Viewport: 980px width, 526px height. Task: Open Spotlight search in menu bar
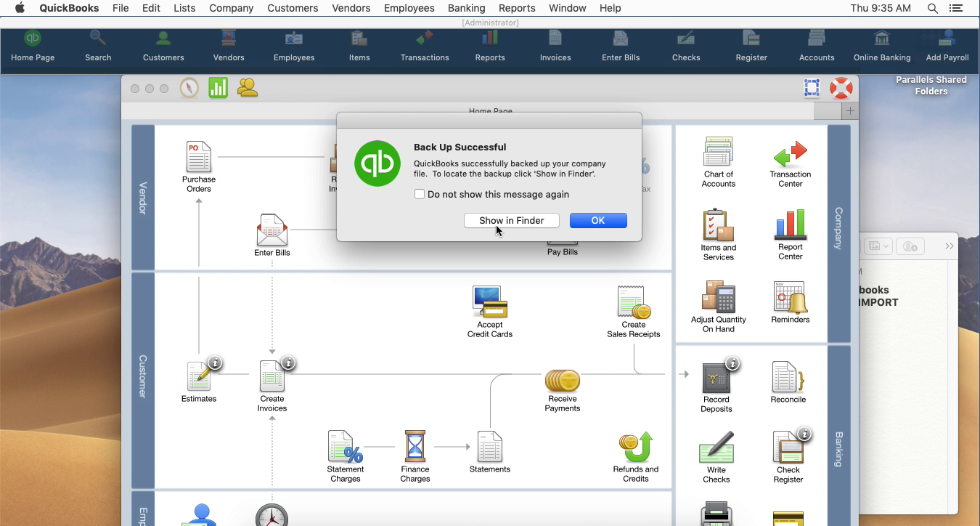[933, 8]
